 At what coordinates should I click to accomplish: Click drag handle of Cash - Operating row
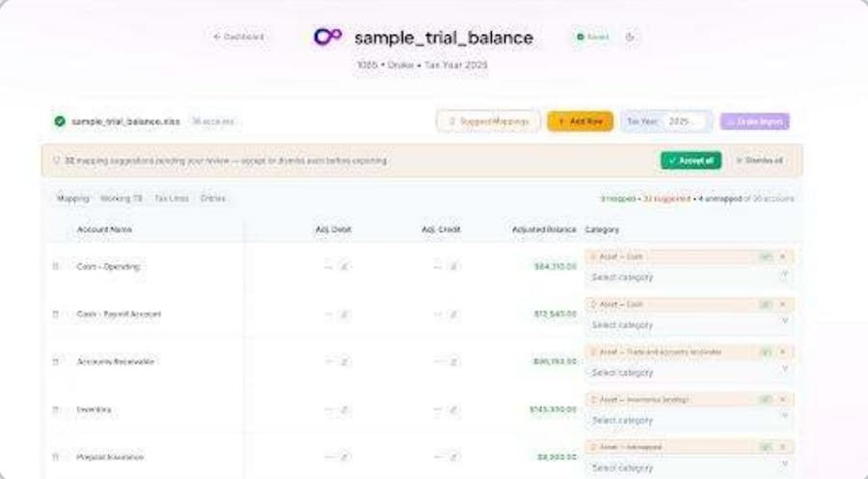[x=55, y=267]
